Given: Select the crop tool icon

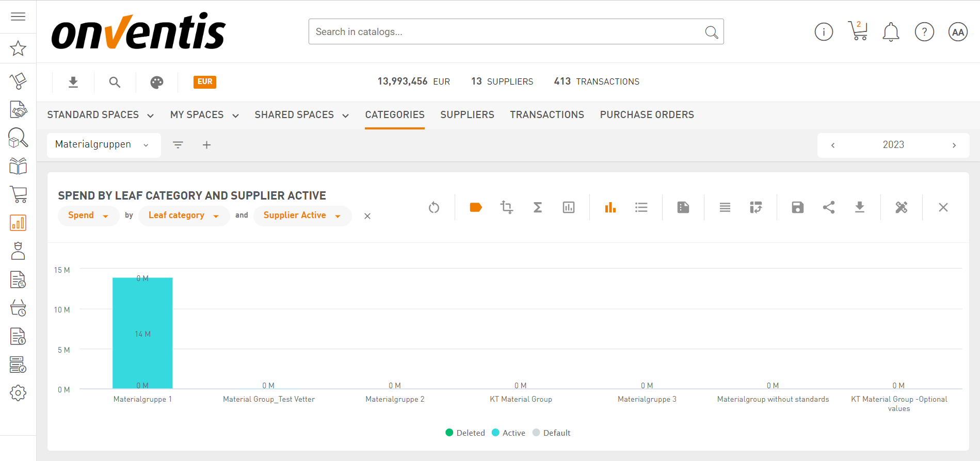Looking at the screenshot, I should [x=506, y=207].
